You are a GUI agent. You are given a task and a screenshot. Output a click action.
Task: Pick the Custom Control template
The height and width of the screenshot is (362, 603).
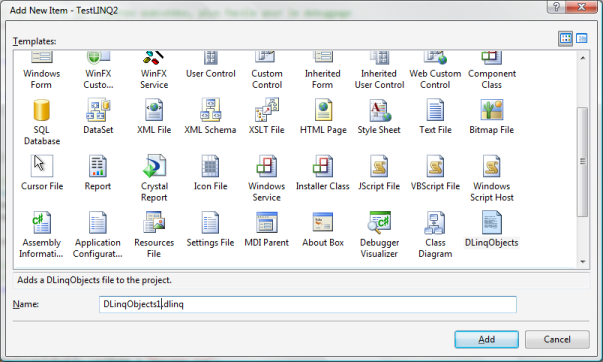[267, 70]
